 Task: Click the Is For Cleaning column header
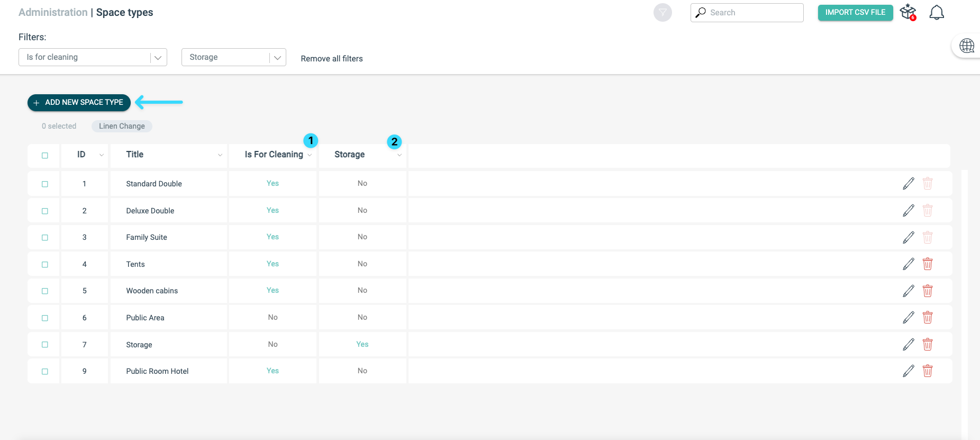[x=274, y=155]
